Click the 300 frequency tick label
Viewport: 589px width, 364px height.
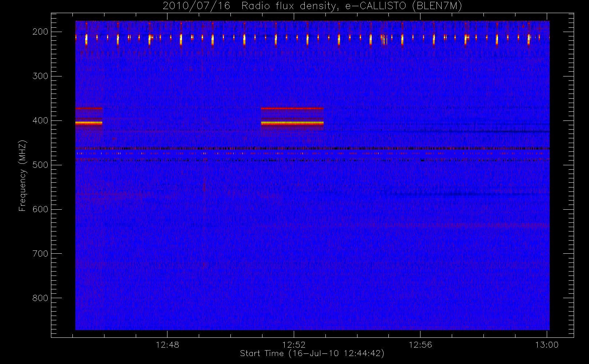point(40,76)
